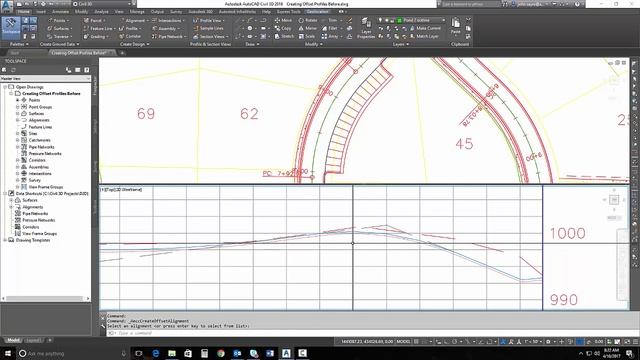Open Chrome from the taskbar
Screen dimensions: 640x360
pyautogui.click(x=221, y=353)
